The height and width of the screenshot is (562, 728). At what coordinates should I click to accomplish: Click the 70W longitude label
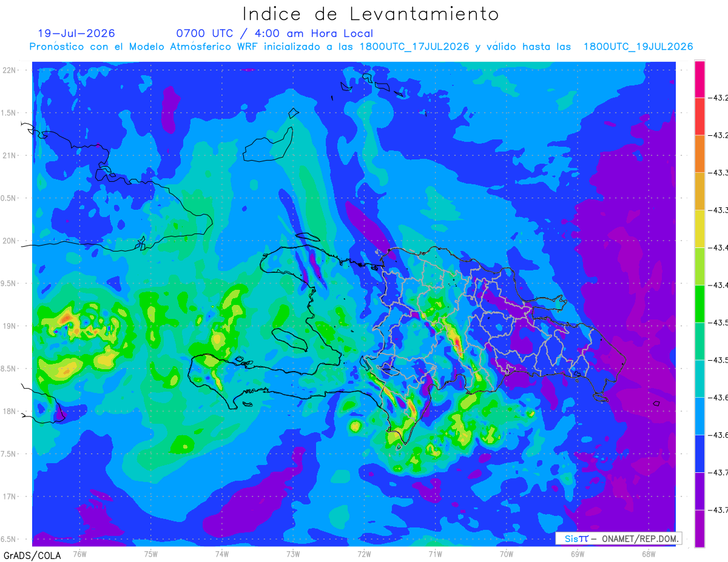click(507, 554)
